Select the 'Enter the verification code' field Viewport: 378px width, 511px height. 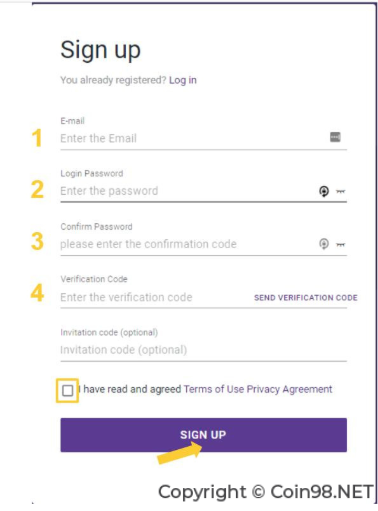pos(155,297)
